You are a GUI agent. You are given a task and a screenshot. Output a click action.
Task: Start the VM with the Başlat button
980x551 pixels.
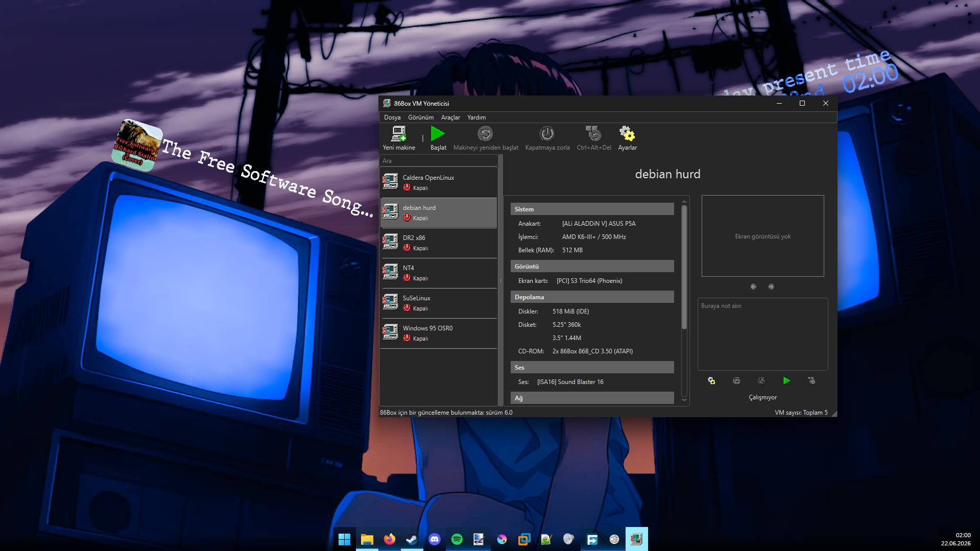438,138
